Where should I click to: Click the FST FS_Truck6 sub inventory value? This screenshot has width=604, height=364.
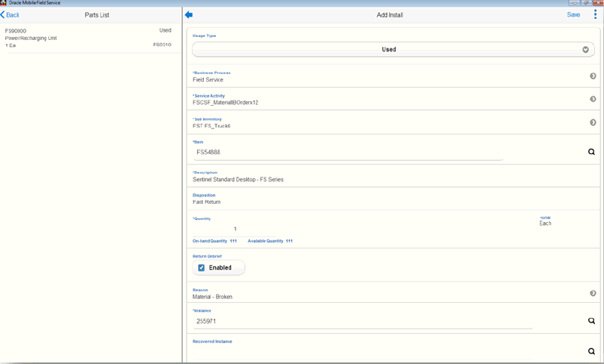click(x=211, y=126)
